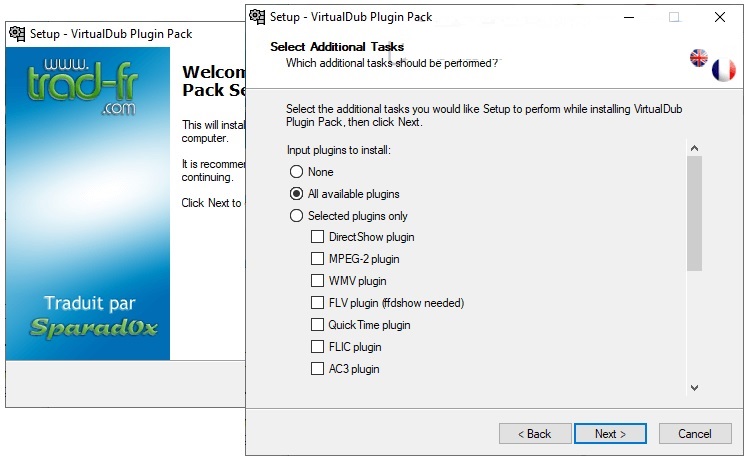The height and width of the screenshot is (464, 749).
Task: Click the setup icon in front window title bar
Action: point(257,17)
